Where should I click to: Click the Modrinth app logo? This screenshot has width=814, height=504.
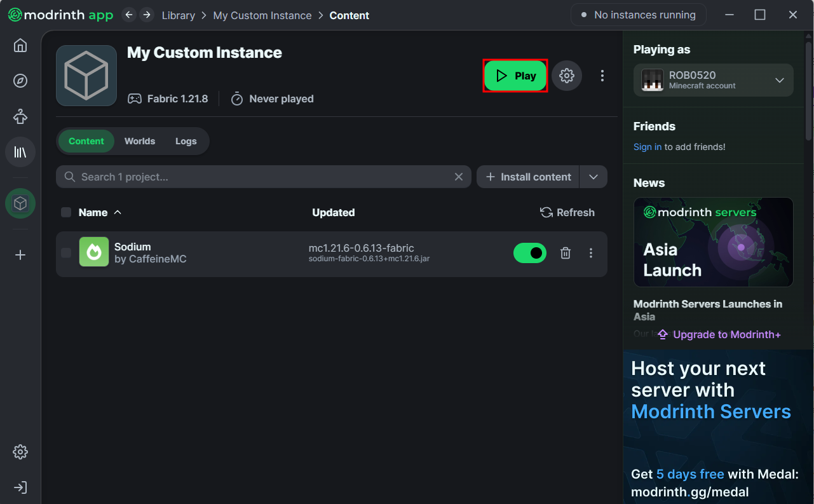point(60,15)
